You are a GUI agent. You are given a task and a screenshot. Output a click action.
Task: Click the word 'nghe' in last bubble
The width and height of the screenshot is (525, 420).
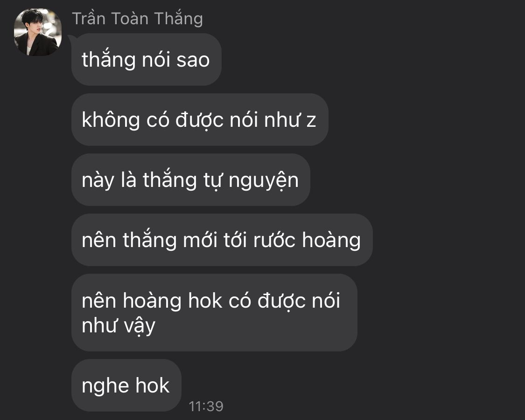[105, 386]
